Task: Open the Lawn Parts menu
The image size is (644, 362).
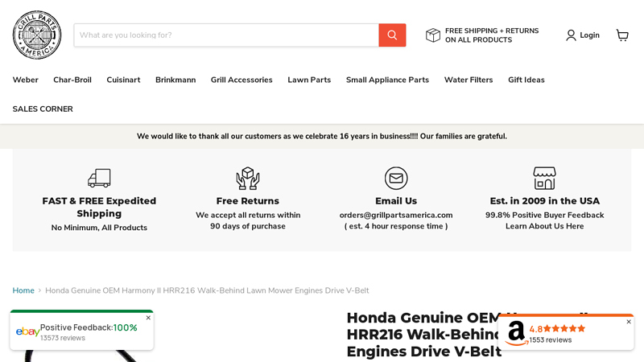Action: 309,80
